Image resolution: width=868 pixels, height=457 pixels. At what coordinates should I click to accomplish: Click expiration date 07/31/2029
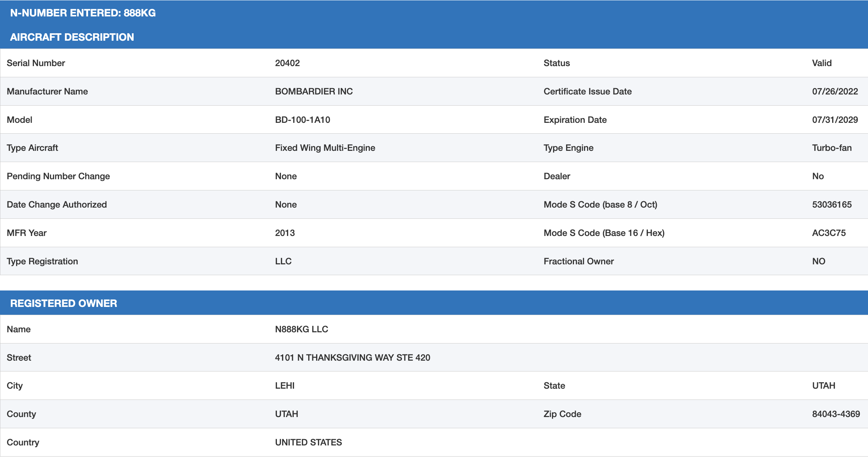[835, 120]
